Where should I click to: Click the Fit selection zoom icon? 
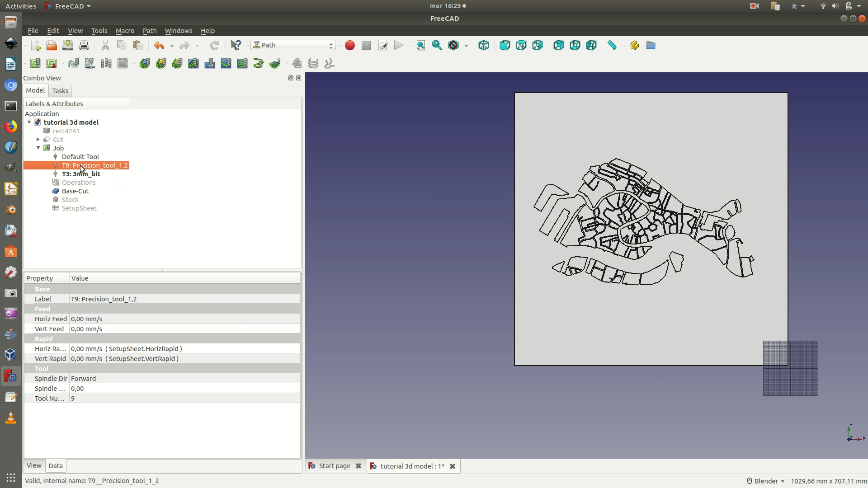(437, 45)
